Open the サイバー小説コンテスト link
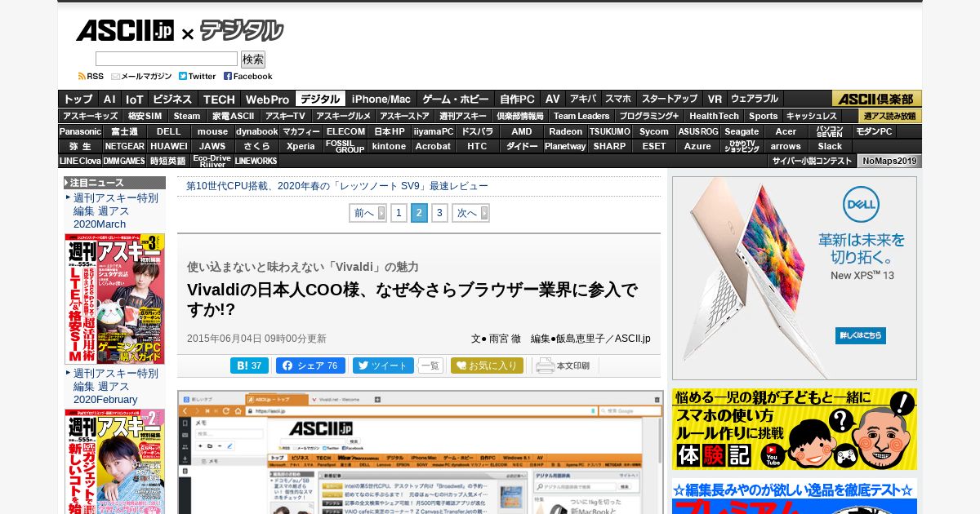Screen dimensions: 980x514 pyautogui.click(x=812, y=161)
